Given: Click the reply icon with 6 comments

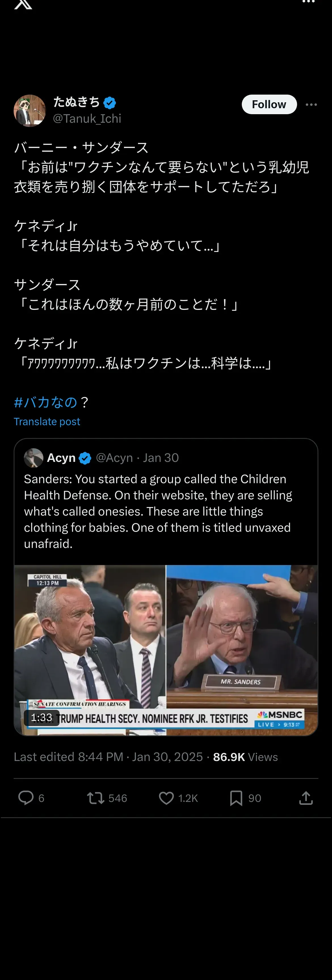Looking at the screenshot, I should coord(26,798).
